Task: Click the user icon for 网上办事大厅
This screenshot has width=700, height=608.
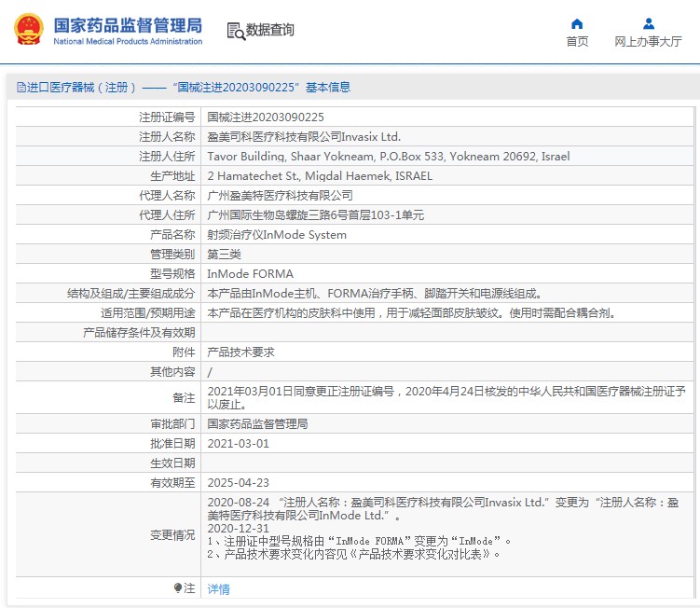Action: click(x=648, y=23)
